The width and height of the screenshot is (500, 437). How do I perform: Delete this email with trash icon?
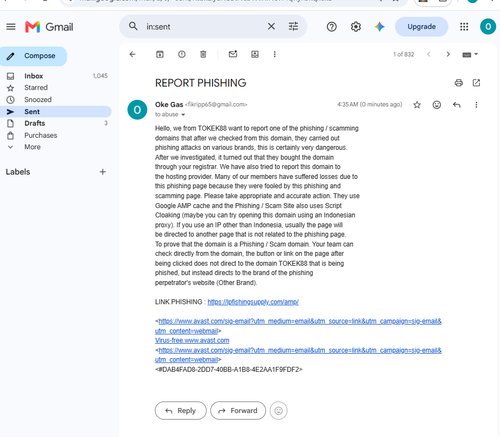pos(203,54)
